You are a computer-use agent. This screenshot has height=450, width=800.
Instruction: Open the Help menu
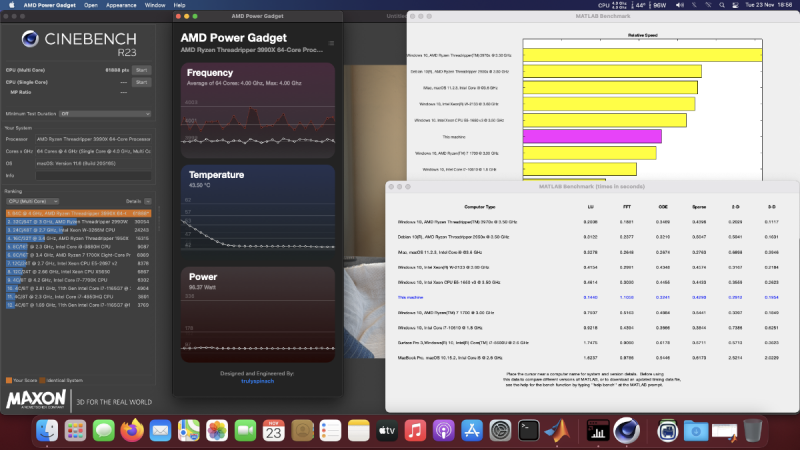click(x=179, y=5)
